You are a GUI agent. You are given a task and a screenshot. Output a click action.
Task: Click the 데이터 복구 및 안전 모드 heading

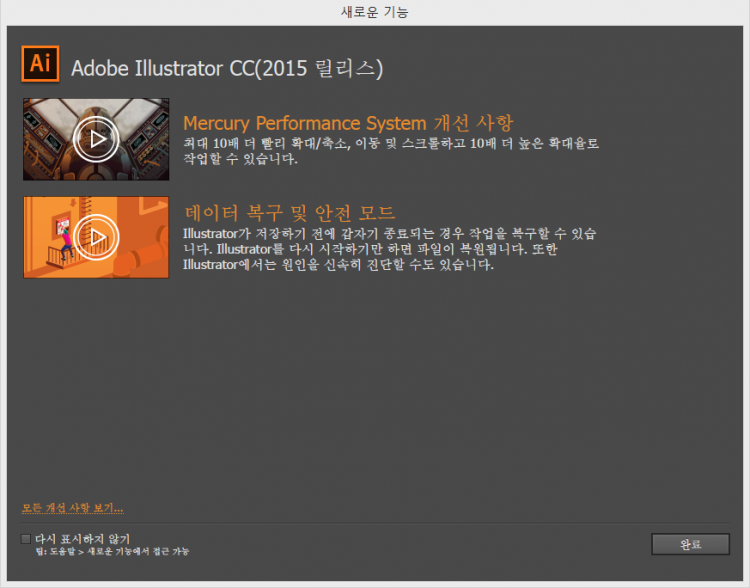coord(290,212)
